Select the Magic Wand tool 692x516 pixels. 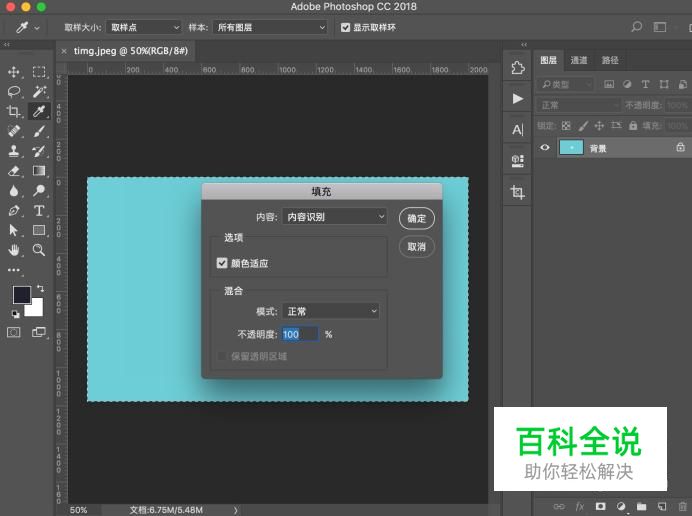click(x=39, y=91)
